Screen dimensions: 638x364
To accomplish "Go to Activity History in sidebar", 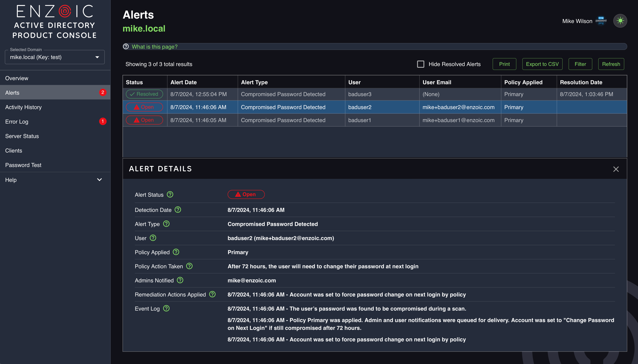I will click(x=24, y=107).
